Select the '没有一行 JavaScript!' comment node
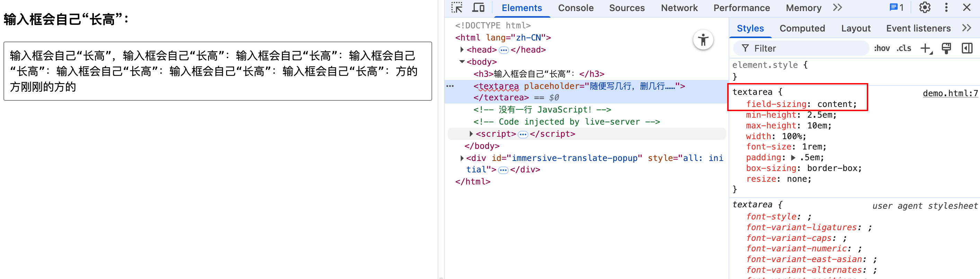The width and height of the screenshot is (980, 279). click(x=542, y=109)
